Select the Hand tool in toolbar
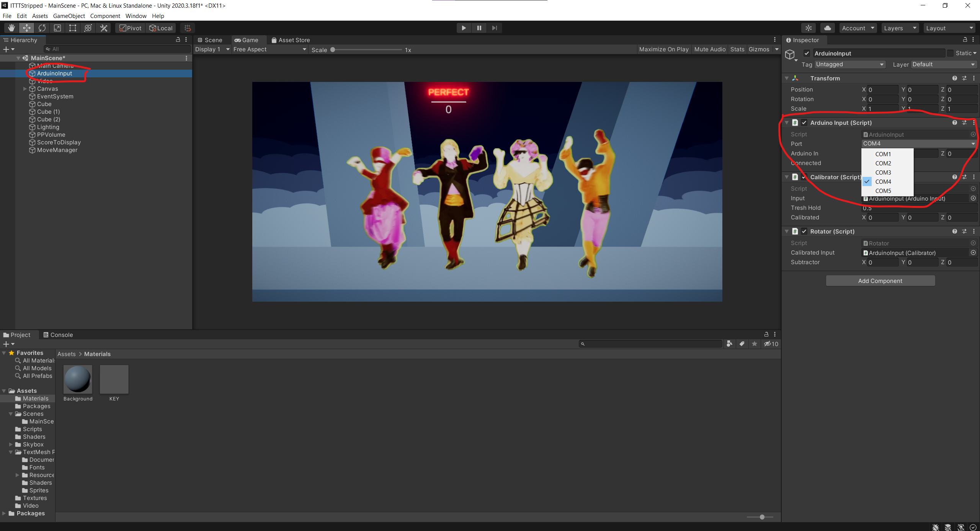 [x=11, y=28]
